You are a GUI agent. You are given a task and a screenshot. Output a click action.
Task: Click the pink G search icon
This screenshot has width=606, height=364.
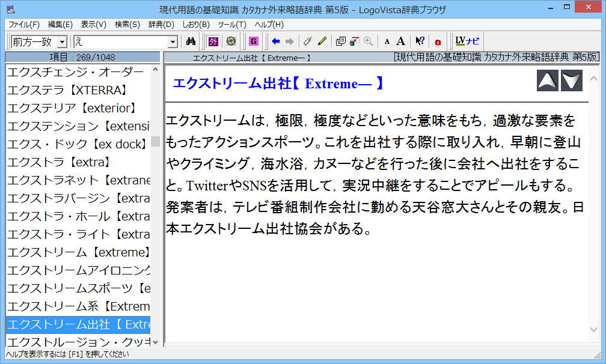[253, 41]
